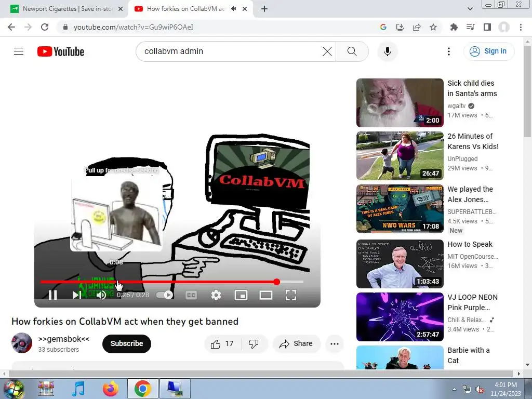532x399 pixels.
Task: Skip to the next video
Action: [77, 295]
